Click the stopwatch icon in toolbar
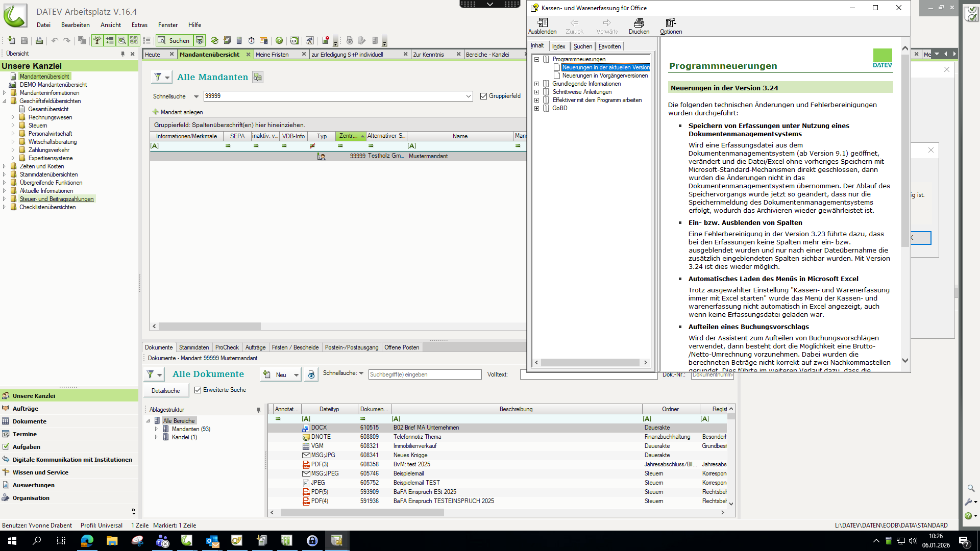Viewport: 980px width, 551px height. click(x=251, y=40)
